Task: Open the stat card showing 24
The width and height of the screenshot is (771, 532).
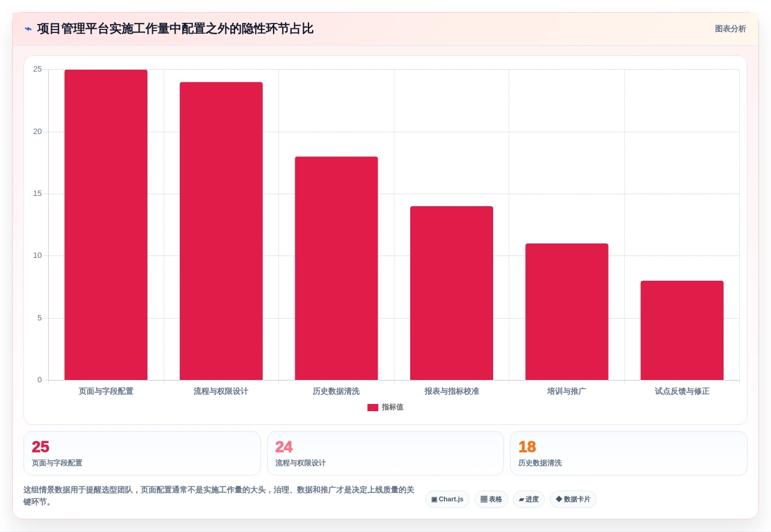Action: point(385,453)
